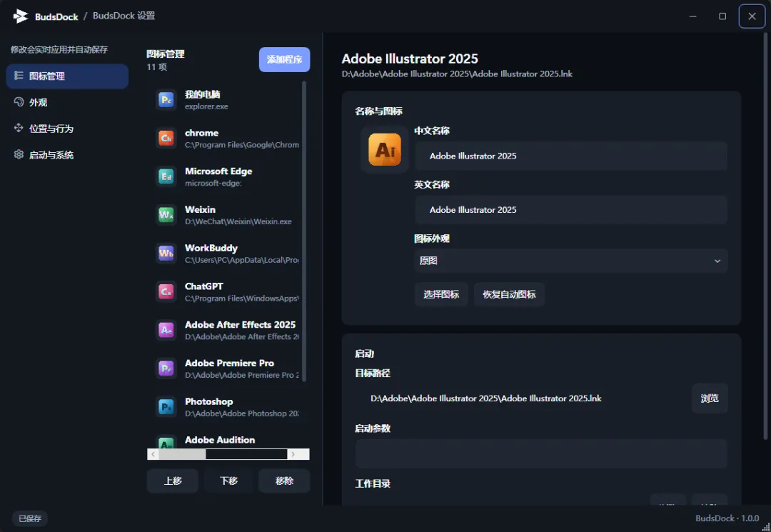Click 浏览 button beside 目标路径
This screenshot has width=771, height=532.
(x=709, y=398)
